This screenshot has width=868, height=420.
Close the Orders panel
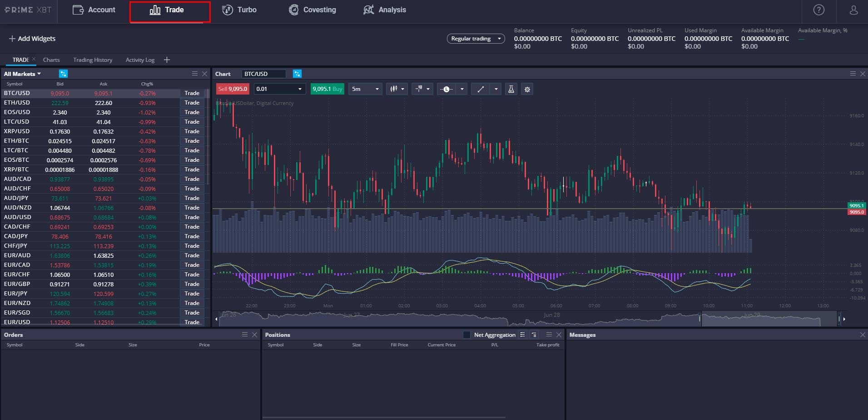point(254,335)
